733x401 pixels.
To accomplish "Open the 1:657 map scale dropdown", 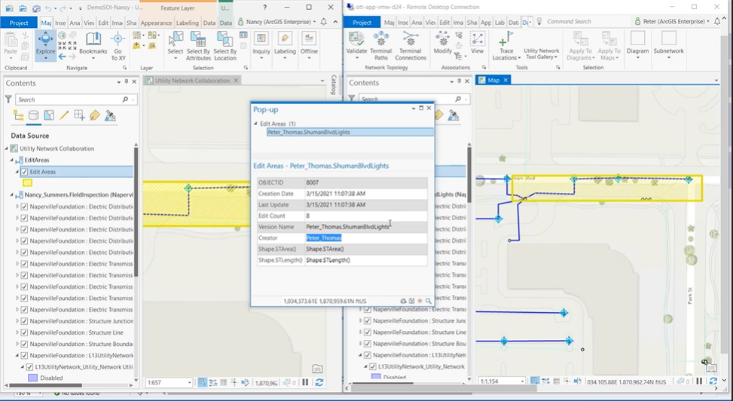I will (188, 383).
